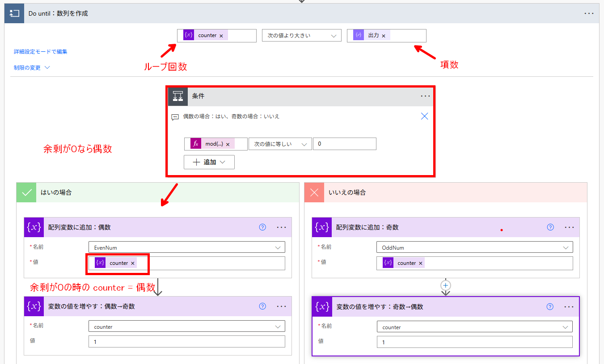
Task: Open ellipsis menu of 配列変数に追加：偶数
Action: 281,227
